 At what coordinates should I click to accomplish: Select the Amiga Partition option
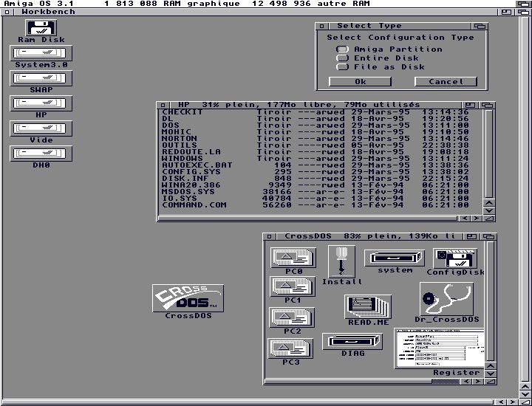click(343, 49)
